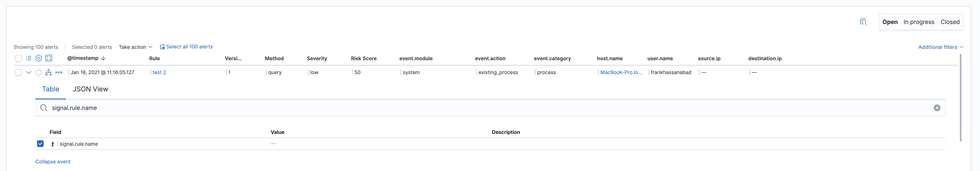Toggle full screen view icon
Screen dimensions: 980x171
[49, 58]
